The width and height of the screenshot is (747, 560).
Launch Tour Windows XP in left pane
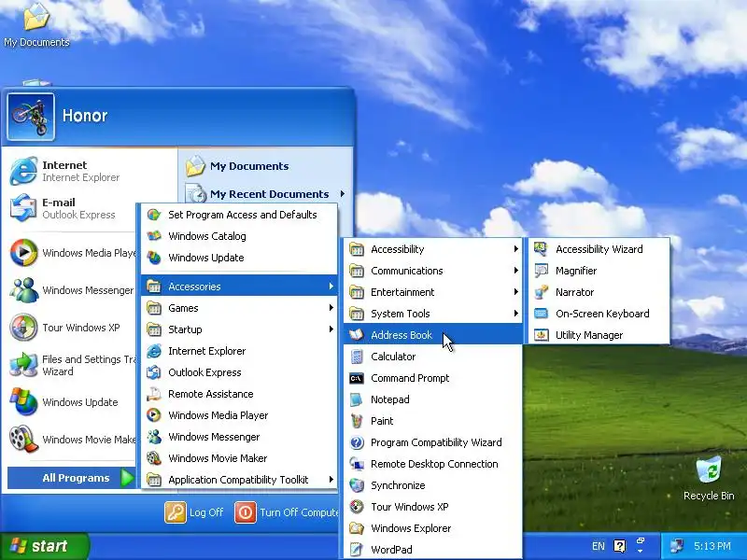72,328
